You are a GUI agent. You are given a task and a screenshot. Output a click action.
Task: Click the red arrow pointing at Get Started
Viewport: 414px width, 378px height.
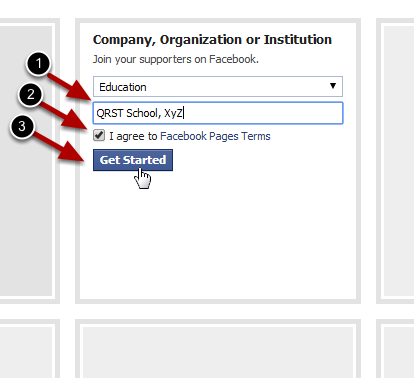59,146
